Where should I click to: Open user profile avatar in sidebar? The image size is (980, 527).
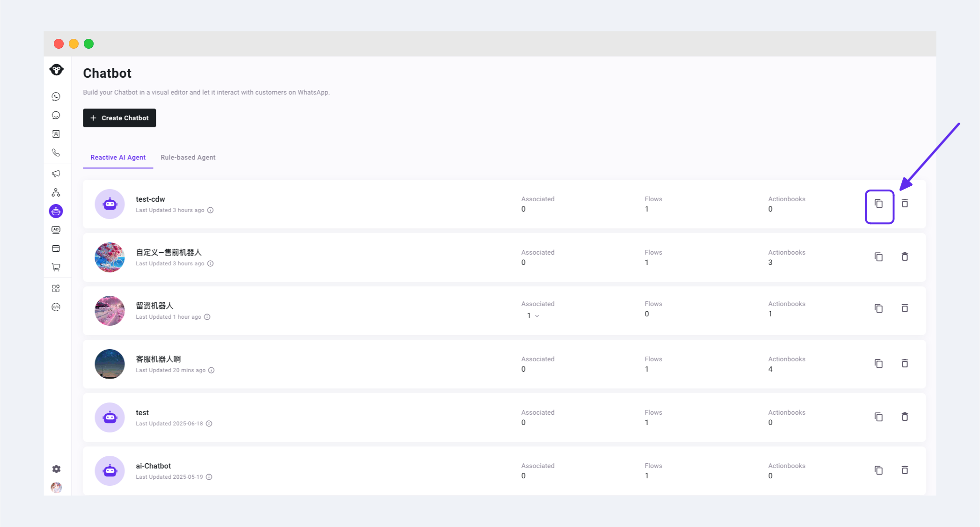coord(56,488)
